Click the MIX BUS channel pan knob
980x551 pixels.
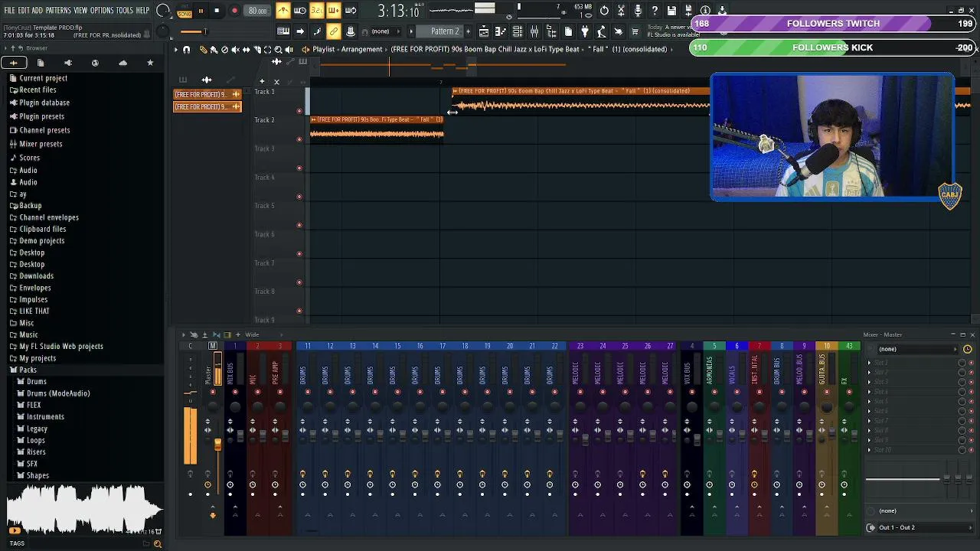[235, 407]
